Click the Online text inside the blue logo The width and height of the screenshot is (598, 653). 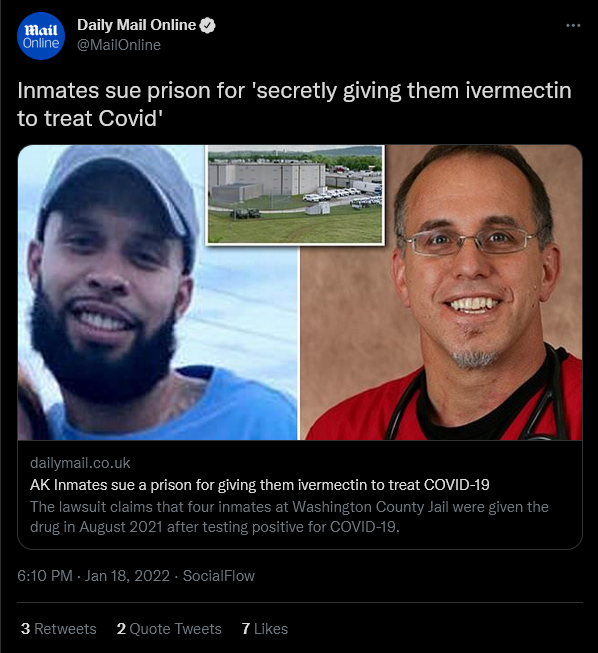click(41, 43)
